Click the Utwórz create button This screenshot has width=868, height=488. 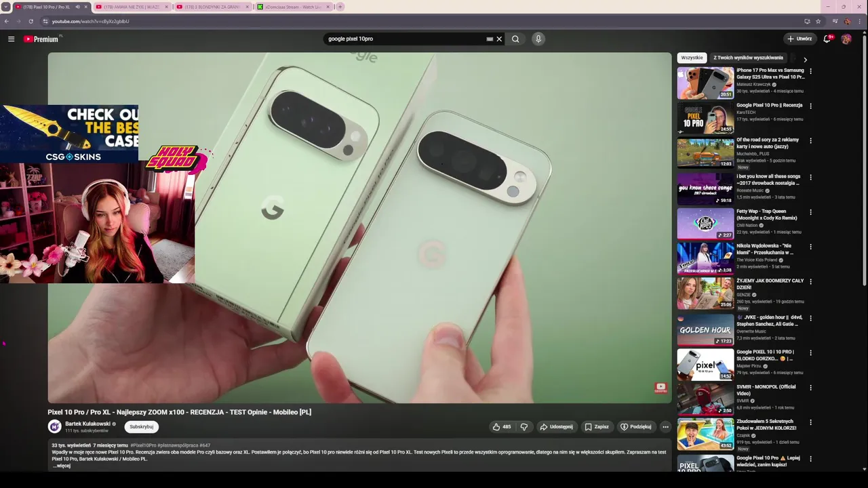(x=800, y=39)
